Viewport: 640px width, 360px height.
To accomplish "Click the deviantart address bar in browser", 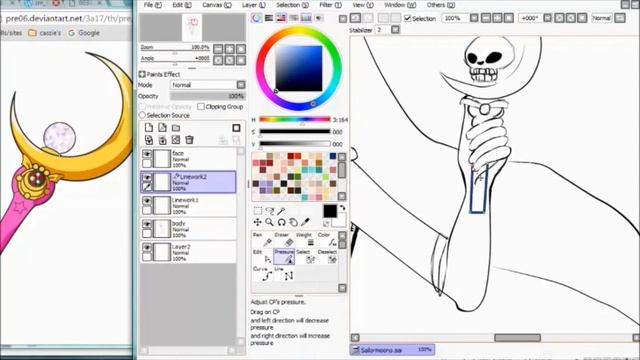I will [x=67, y=19].
